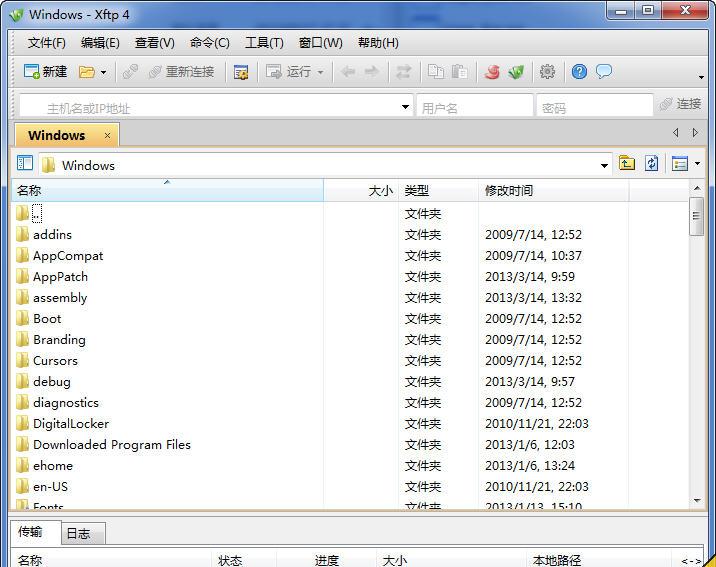Screen dimensions: 716x567
Task: Open the 窗口(W) menu
Action: pyautogui.click(x=321, y=43)
